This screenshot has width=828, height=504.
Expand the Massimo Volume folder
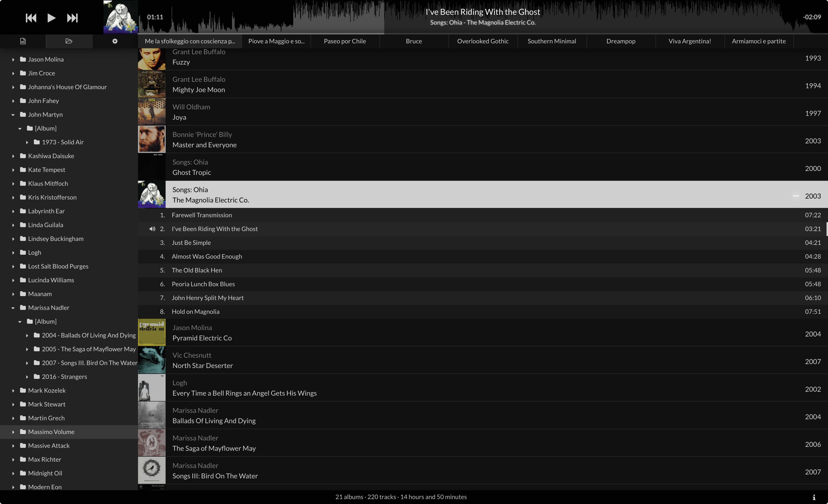pyautogui.click(x=13, y=432)
